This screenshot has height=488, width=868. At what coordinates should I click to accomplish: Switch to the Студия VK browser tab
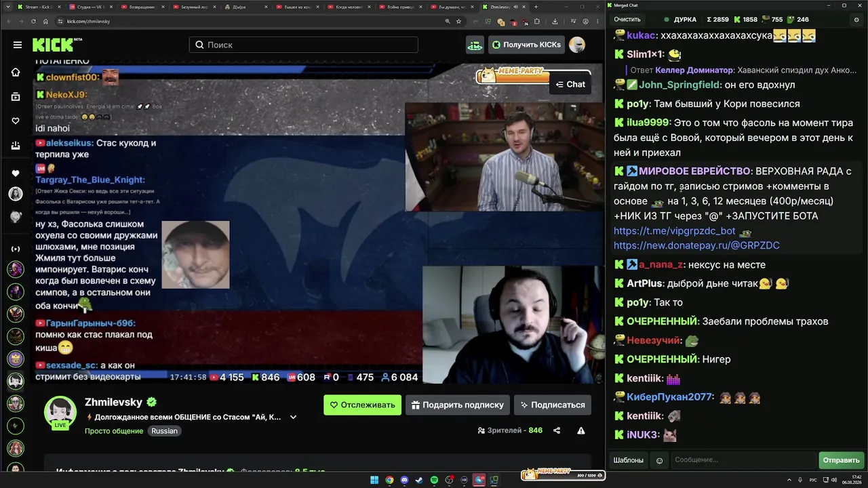pyautogui.click(x=90, y=7)
